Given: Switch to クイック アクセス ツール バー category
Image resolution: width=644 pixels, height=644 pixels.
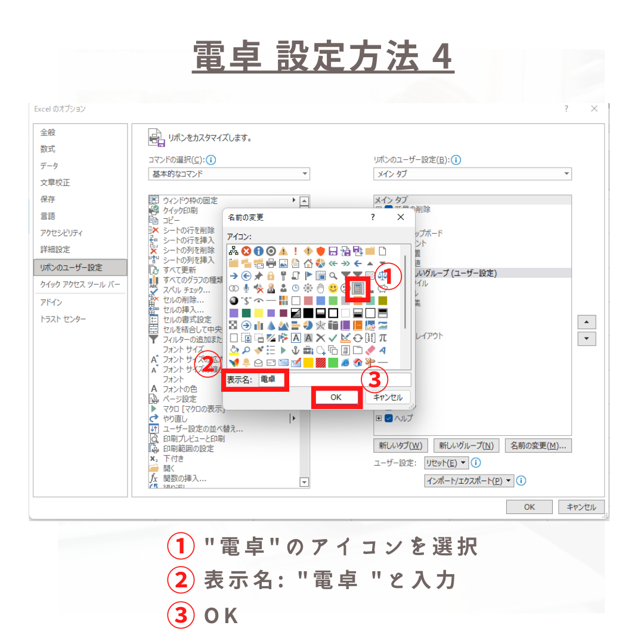Looking at the screenshot, I should pos(80,284).
